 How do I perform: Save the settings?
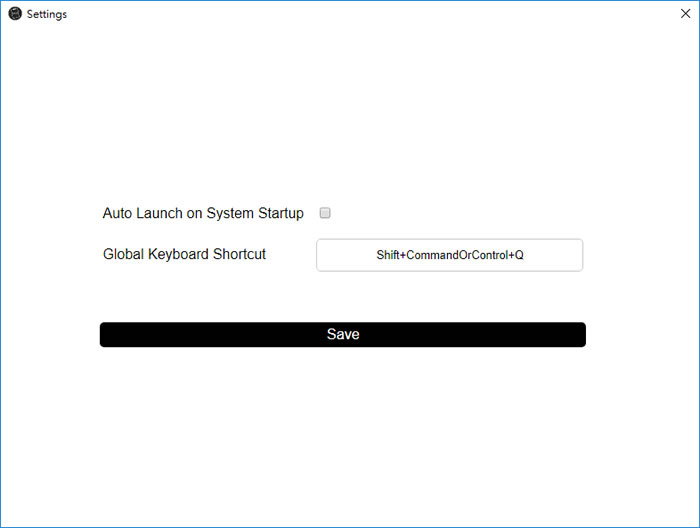pyautogui.click(x=343, y=334)
